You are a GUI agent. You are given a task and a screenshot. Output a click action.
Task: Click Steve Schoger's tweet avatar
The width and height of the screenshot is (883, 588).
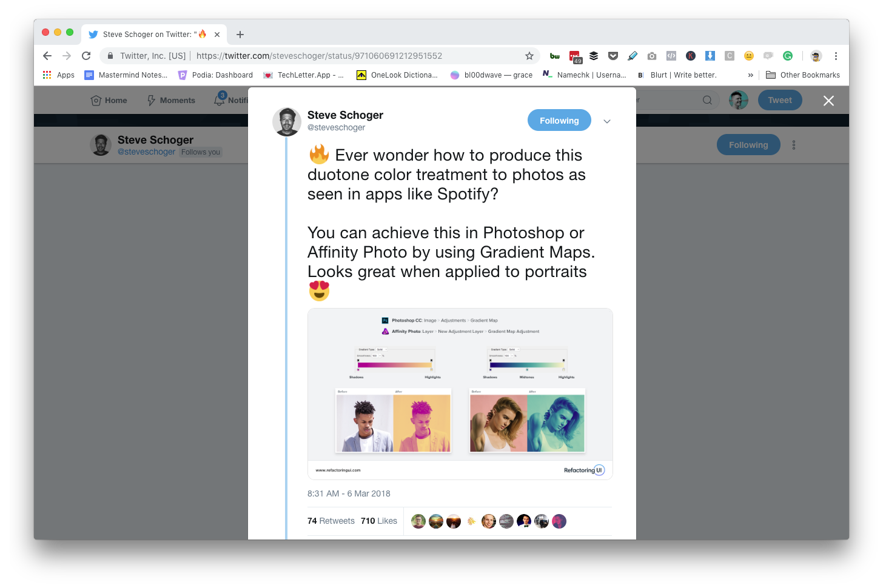coord(287,122)
